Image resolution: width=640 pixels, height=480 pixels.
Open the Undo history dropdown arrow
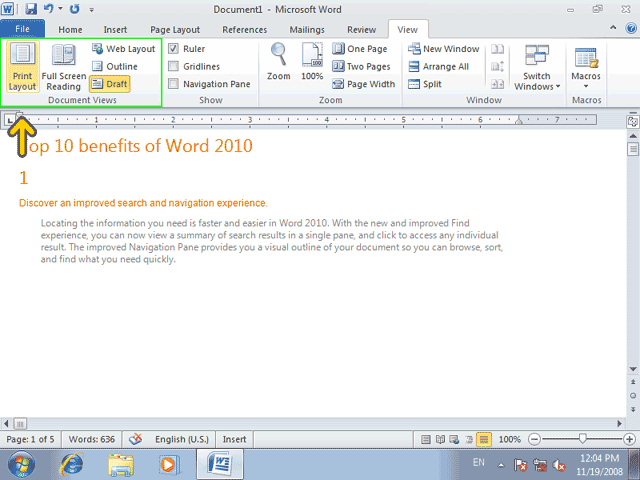point(61,9)
